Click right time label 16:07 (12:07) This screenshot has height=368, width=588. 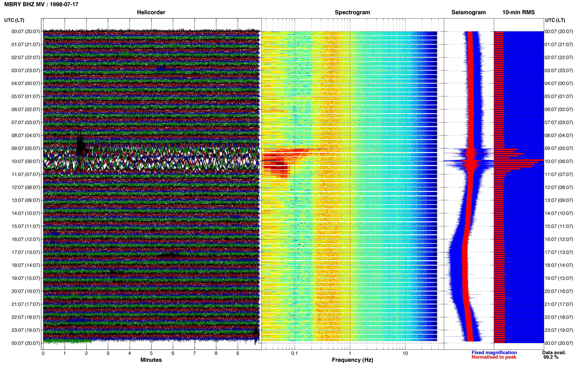559,239
